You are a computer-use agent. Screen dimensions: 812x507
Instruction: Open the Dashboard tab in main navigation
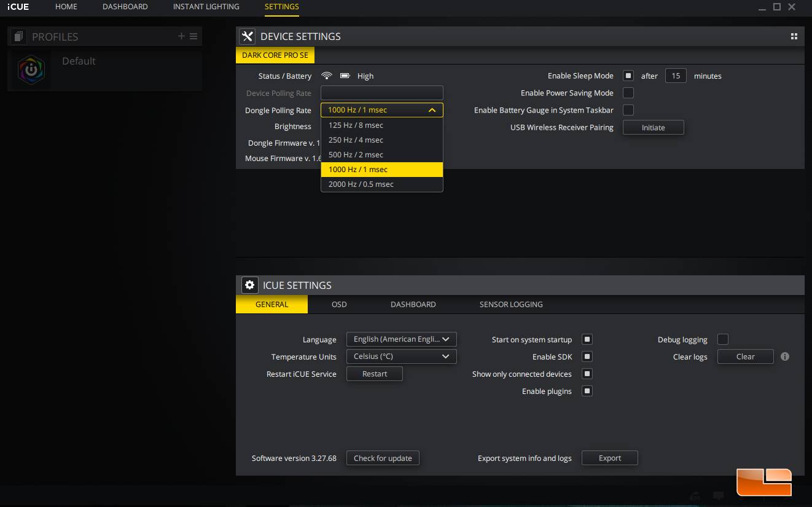[125, 7]
